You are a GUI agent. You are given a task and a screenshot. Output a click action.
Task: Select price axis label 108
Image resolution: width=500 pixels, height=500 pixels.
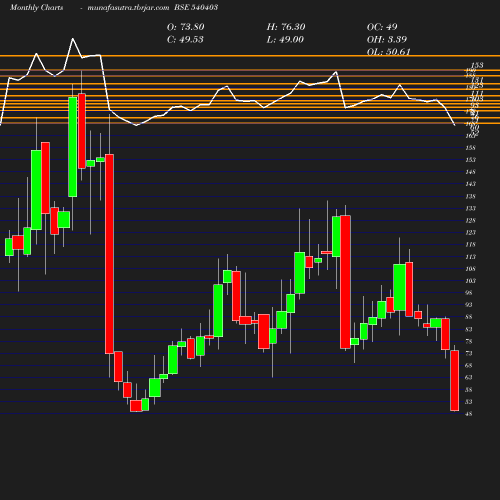[x=470, y=269]
